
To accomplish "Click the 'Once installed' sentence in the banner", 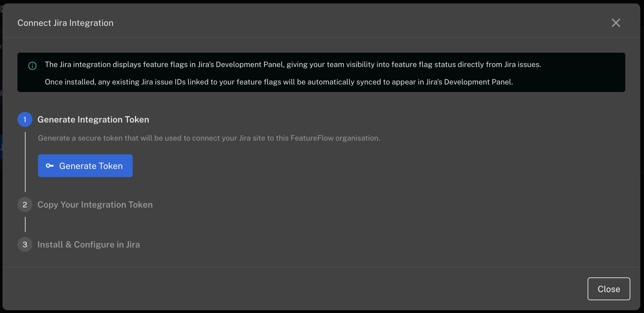I will [x=279, y=82].
